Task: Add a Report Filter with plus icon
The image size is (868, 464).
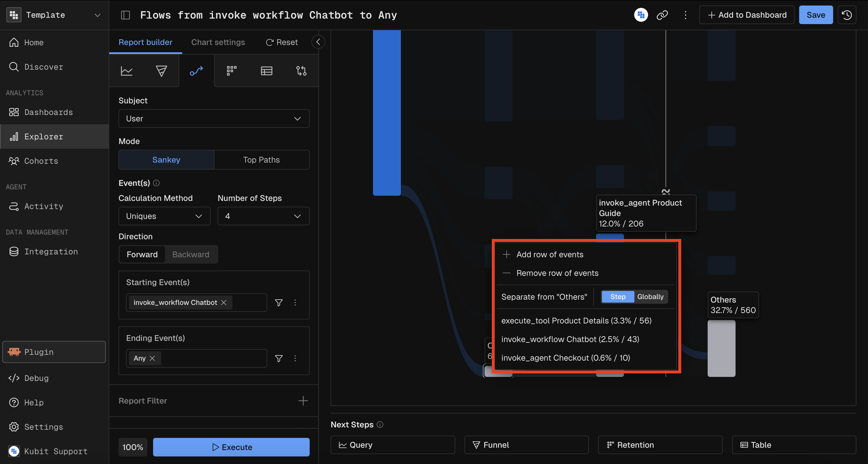Action: point(303,401)
